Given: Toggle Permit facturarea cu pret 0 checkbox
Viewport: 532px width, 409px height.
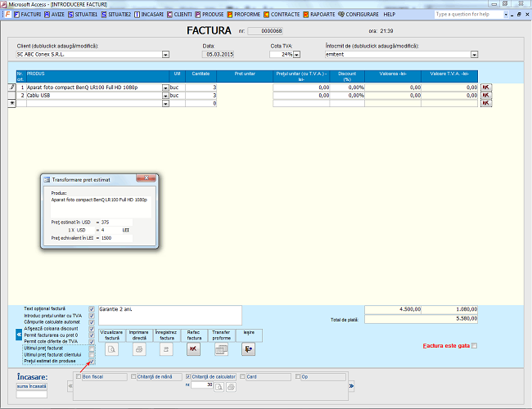Looking at the screenshot, I should tap(92, 335).
